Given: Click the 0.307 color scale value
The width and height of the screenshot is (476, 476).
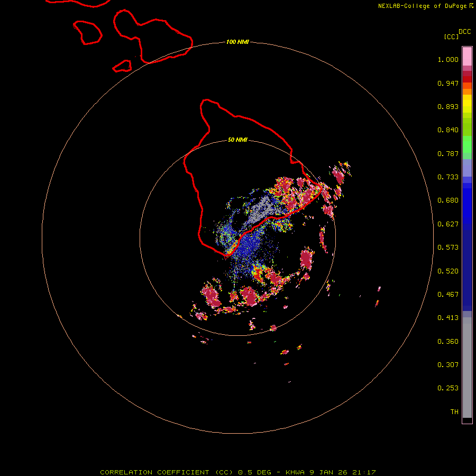Looking at the screenshot, I should point(448,365).
